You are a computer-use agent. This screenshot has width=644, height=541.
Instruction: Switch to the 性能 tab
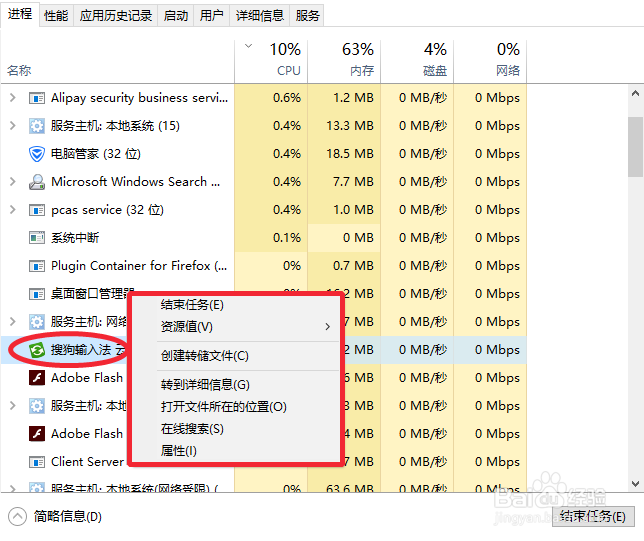56,16
